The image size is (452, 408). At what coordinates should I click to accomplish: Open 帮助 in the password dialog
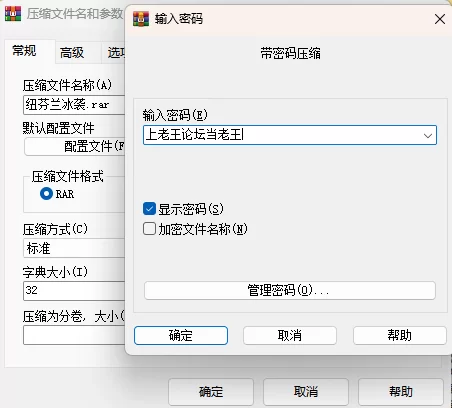[x=399, y=335]
